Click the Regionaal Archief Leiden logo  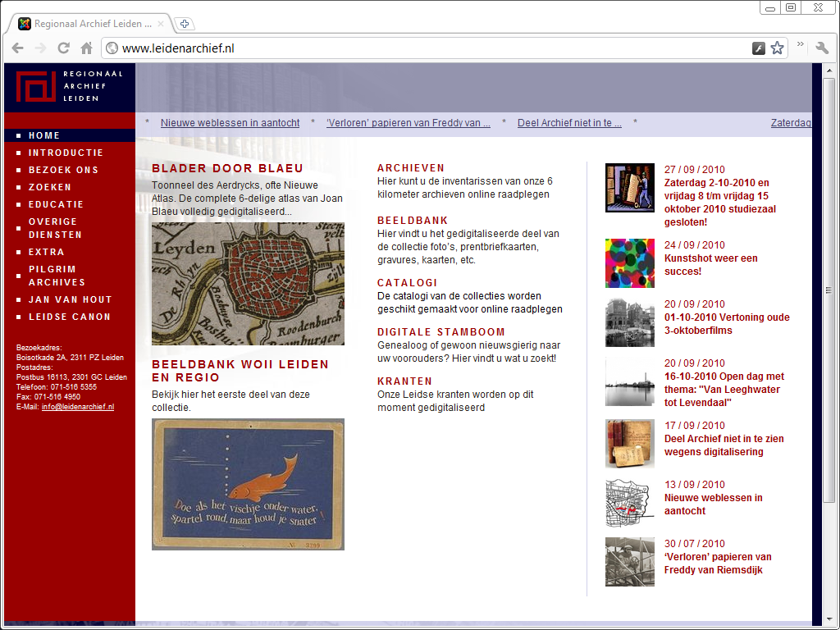[x=70, y=86]
